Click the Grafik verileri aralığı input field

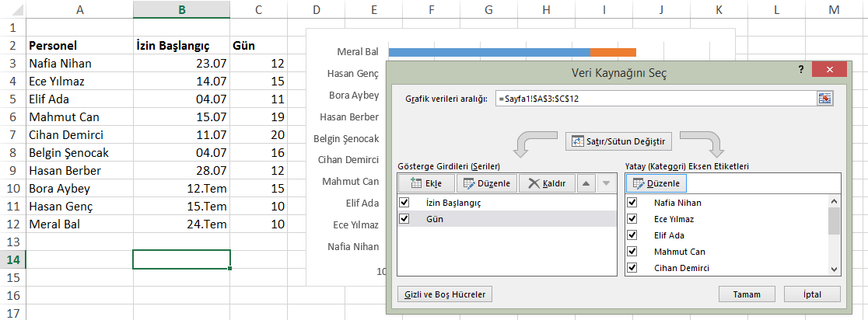coord(653,99)
